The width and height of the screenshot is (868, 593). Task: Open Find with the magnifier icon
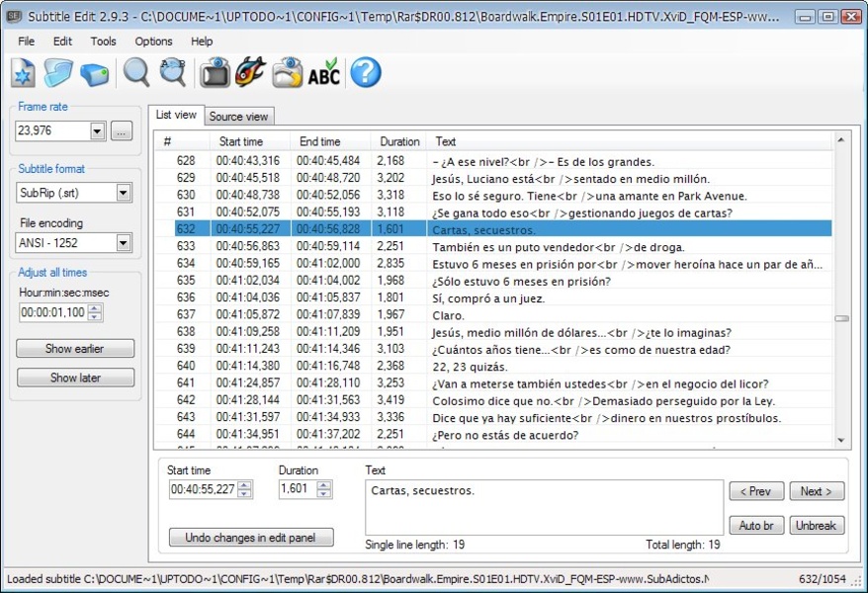point(135,73)
